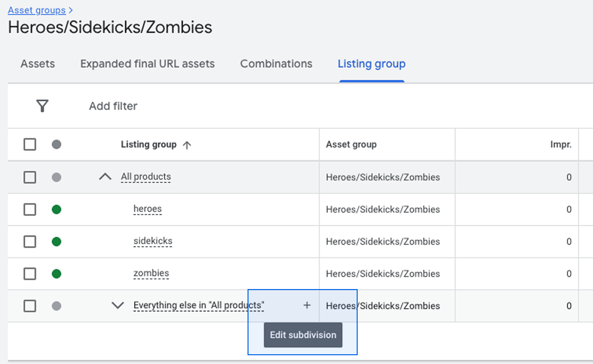
Task: Click the gray status dot beside All products
Action: pyautogui.click(x=57, y=177)
